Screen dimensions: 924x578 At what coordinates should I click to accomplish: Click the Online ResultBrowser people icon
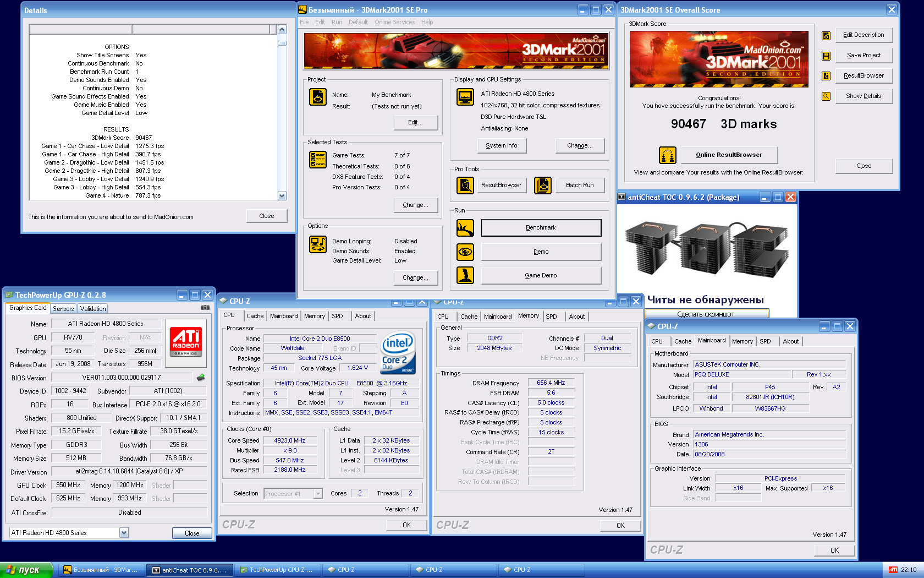[x=668, y=155]
